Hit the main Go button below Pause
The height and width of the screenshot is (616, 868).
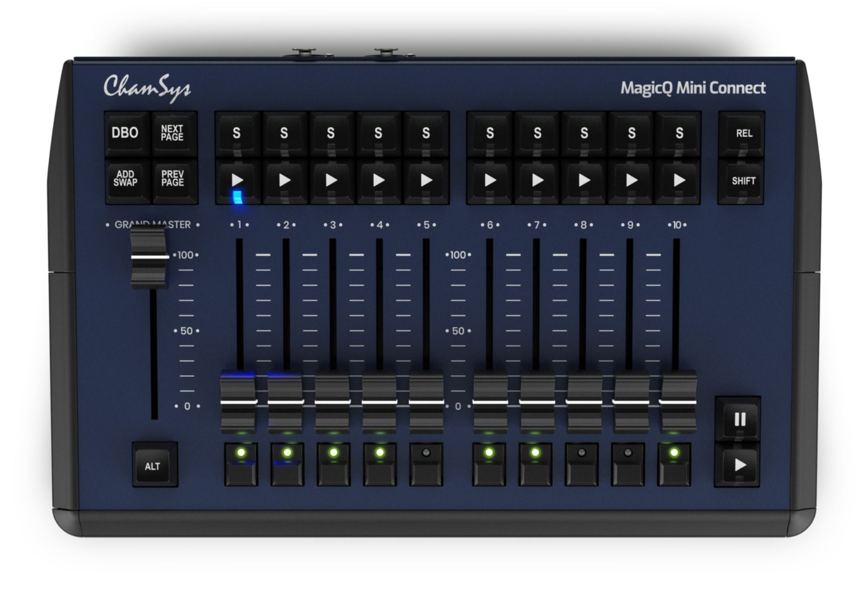(x=738, y=464)
